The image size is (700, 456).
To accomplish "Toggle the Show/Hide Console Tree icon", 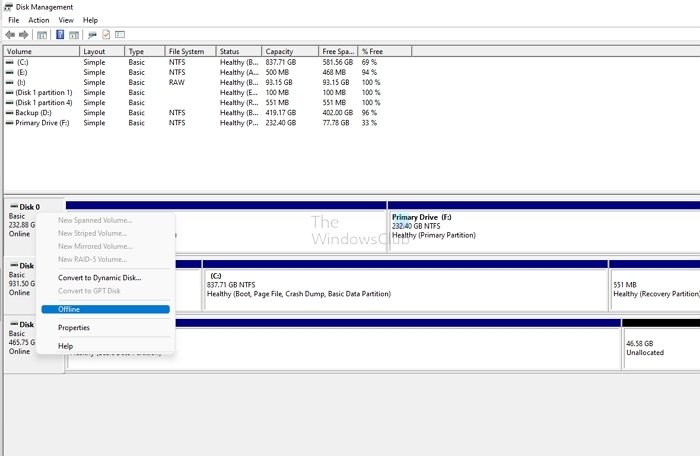I will pyautogui.click(x=42, y=34).
